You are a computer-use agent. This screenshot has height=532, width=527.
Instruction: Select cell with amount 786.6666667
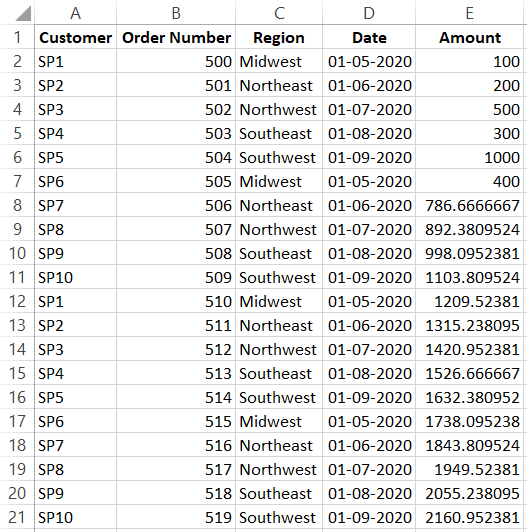[x=469, y=205]
